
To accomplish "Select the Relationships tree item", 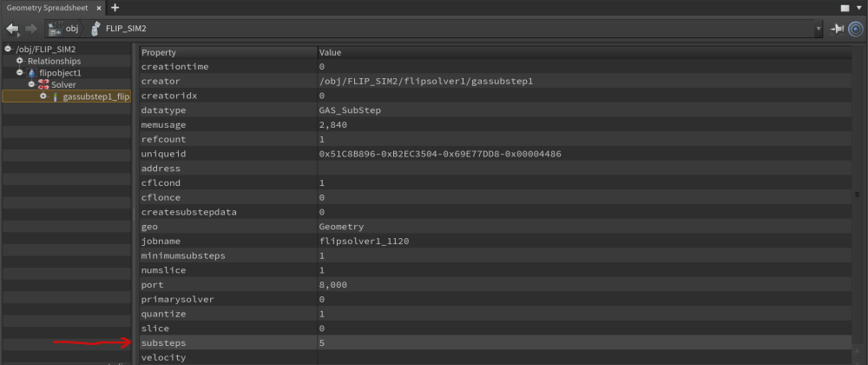I will 54,61.
